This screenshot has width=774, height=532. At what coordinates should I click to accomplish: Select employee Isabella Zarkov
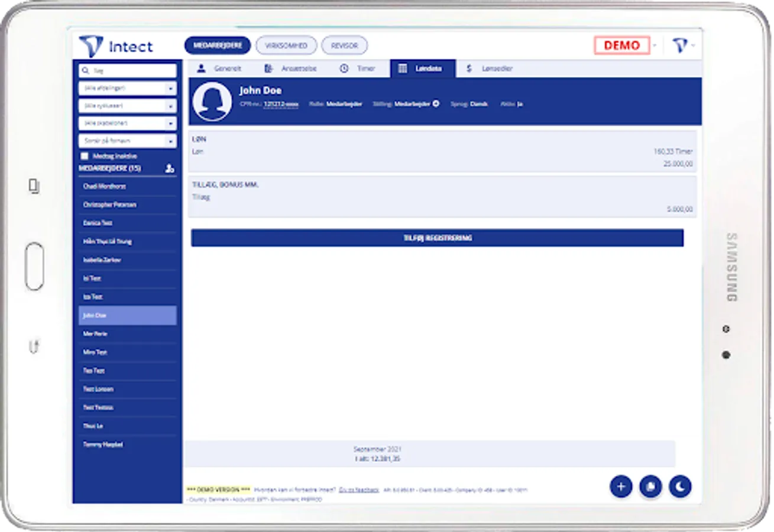[127, 259]
